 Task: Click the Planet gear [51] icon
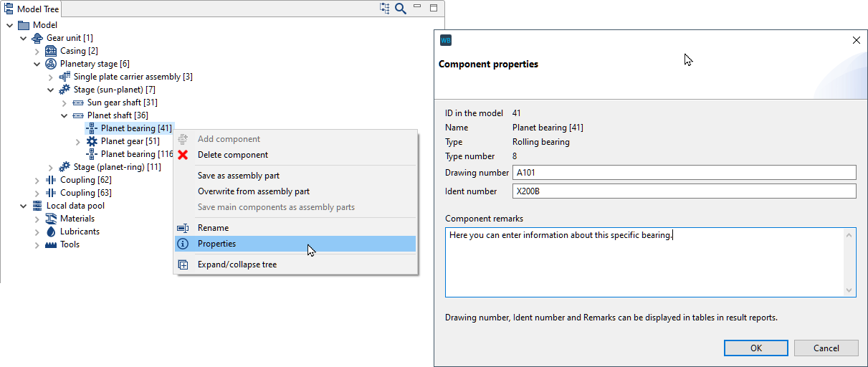[x=92, y=141]
